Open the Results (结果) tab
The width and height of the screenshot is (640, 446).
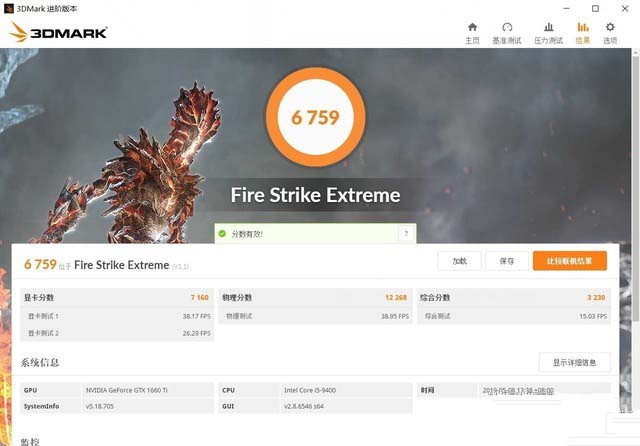[x=583, y=33]
